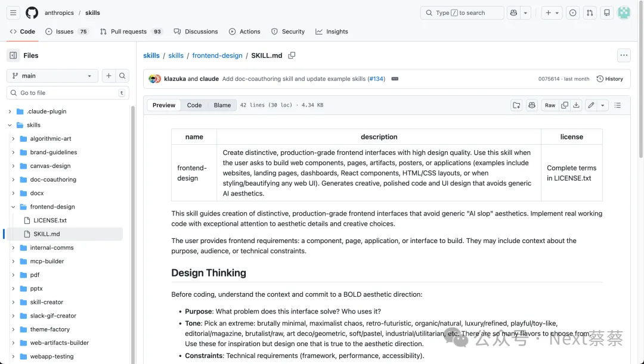Focus the Go to file search field
This screenshot has width=644, height=364.
(x=66, y=93)
